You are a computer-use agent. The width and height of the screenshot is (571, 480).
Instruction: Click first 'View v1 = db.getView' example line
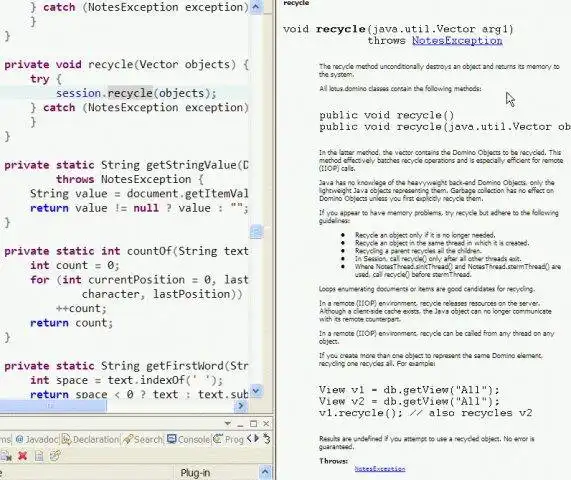[x=409, y=390]
